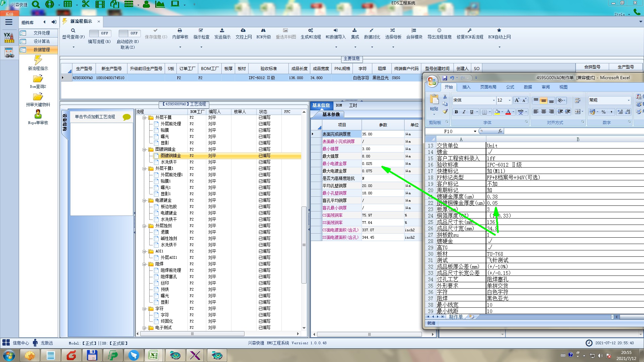Click the Excel Bold button

click(456, 112)
